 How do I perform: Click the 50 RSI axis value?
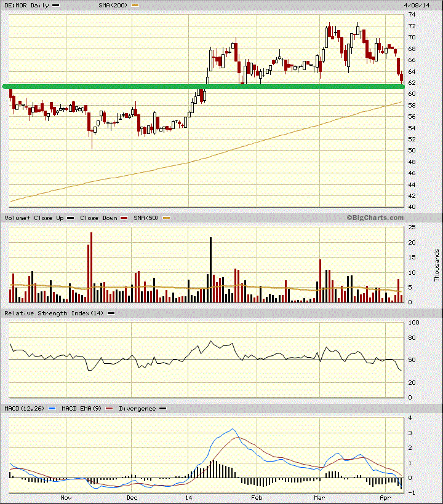[x=412, y=360]
